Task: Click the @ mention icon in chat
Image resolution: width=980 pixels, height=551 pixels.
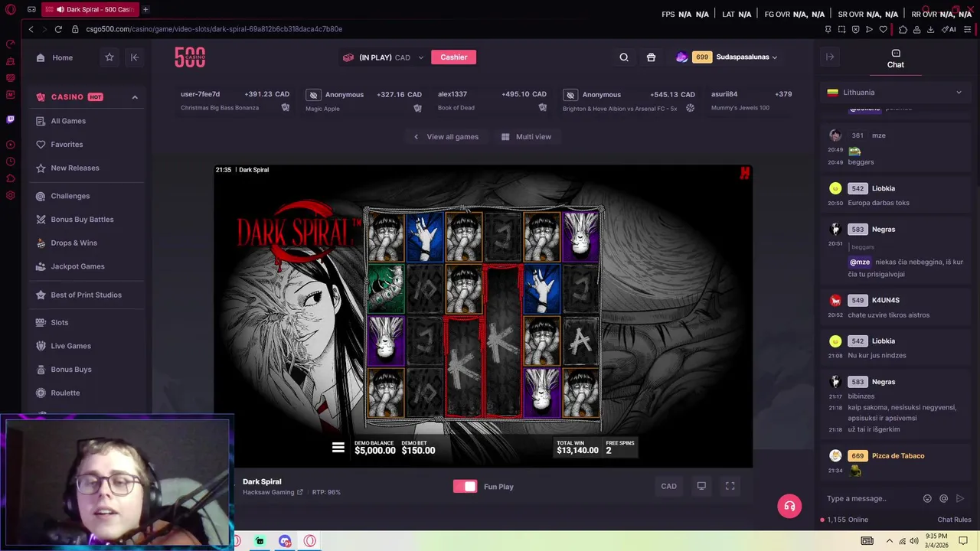Action: pyautogui.click(x=943, y=499)
